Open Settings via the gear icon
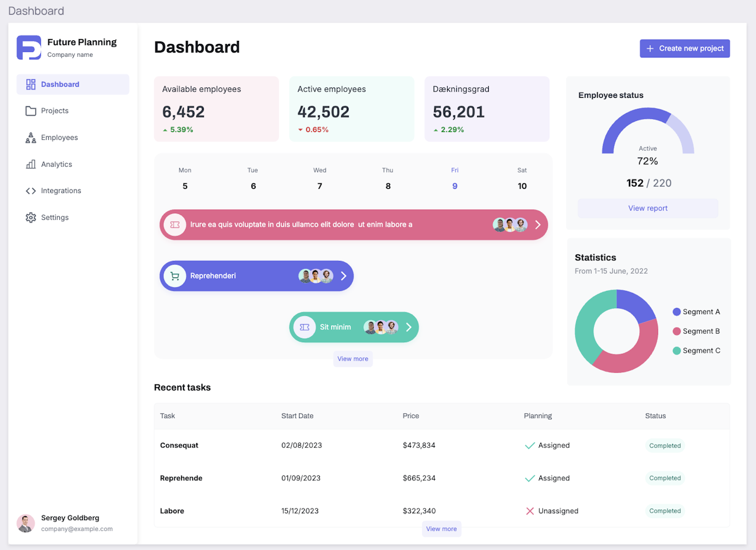756x550 pixels. pyautogui.click(x=31, y=218)
